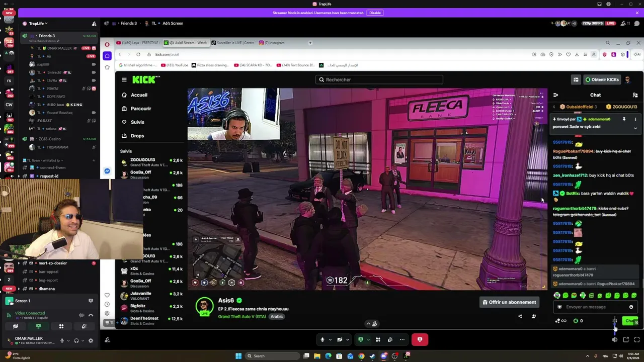Click the Kick Rechercher search field
The height and width of the screenshot is (362, 644).
pos(379,79)
